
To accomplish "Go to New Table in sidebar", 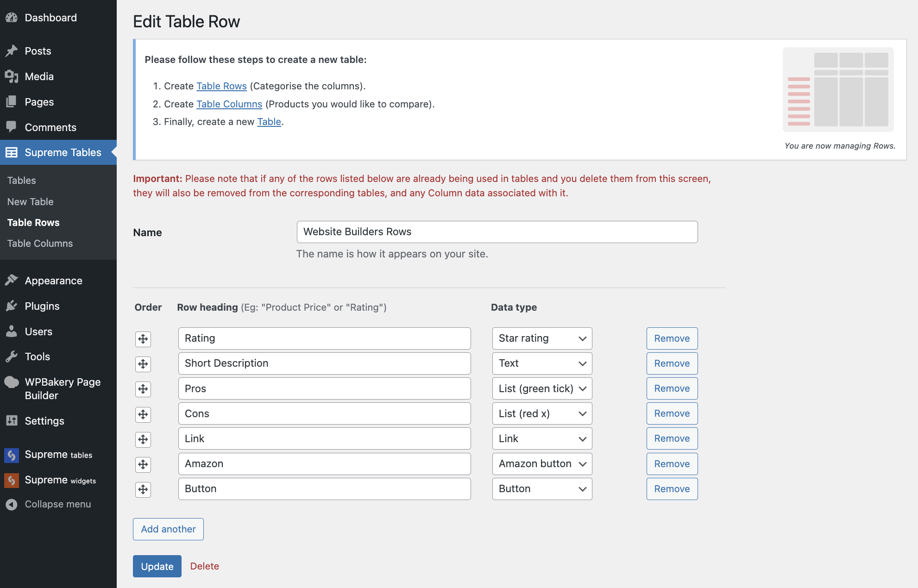I will (x=30, y=202).
